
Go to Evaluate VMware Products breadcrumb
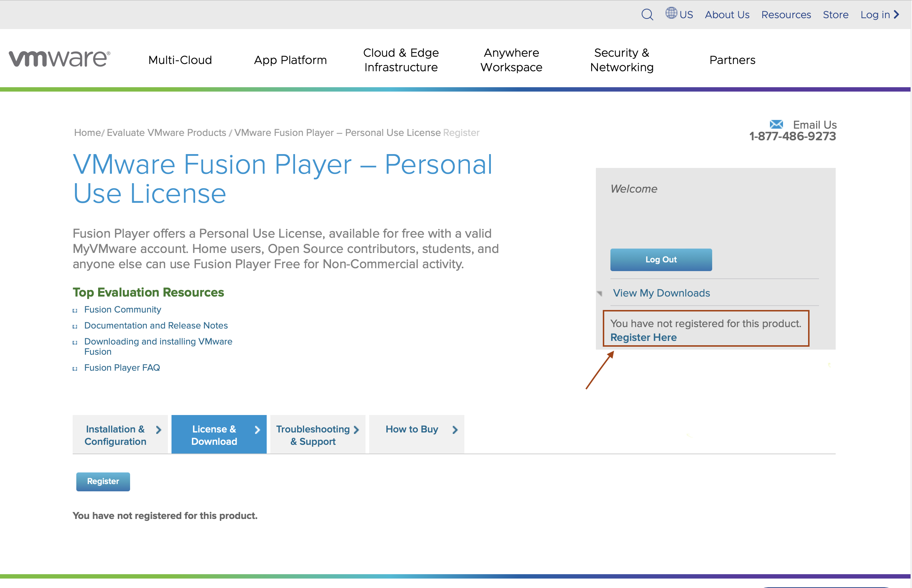166,133
